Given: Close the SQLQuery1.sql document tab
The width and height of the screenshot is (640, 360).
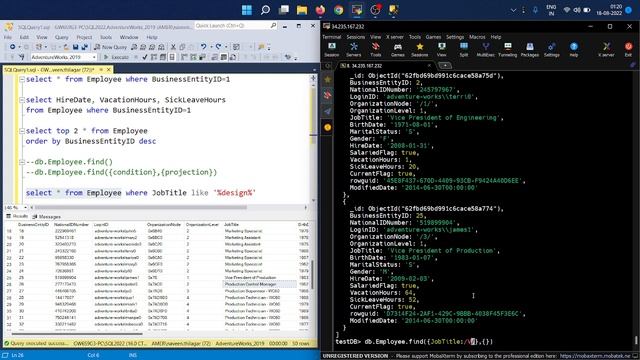Looking at the screenshot, I should 108,70.
